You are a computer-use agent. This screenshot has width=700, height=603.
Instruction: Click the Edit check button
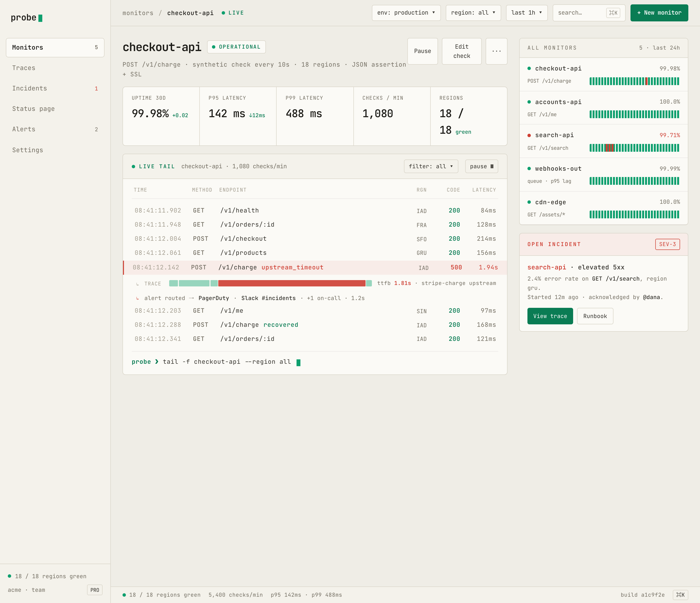pyautogui.click(x=462, y=51)
